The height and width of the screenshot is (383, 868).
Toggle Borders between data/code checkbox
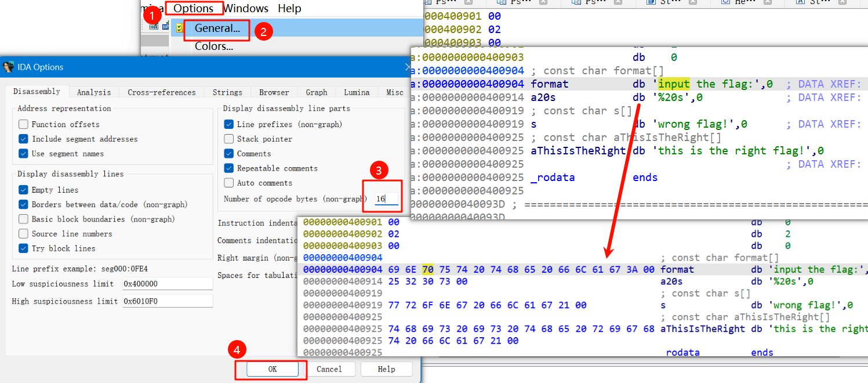click(x=23, y=204)
